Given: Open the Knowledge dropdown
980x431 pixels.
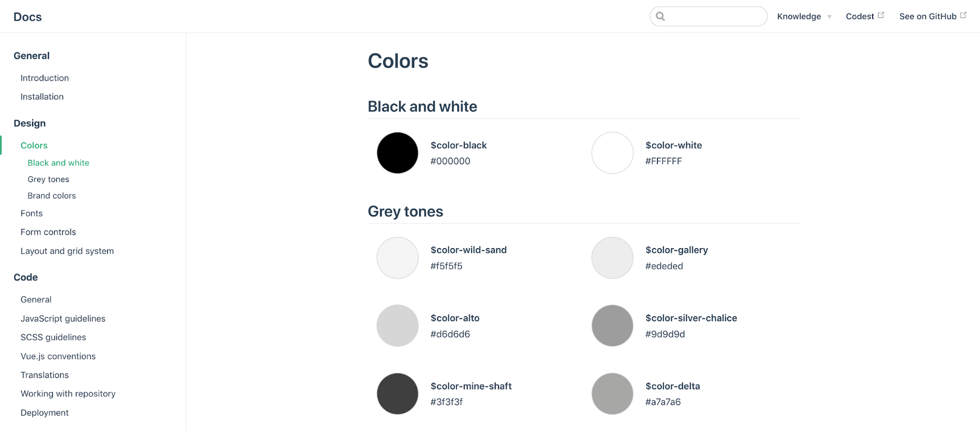Looking at the screenshot, I should pos(804,16).
